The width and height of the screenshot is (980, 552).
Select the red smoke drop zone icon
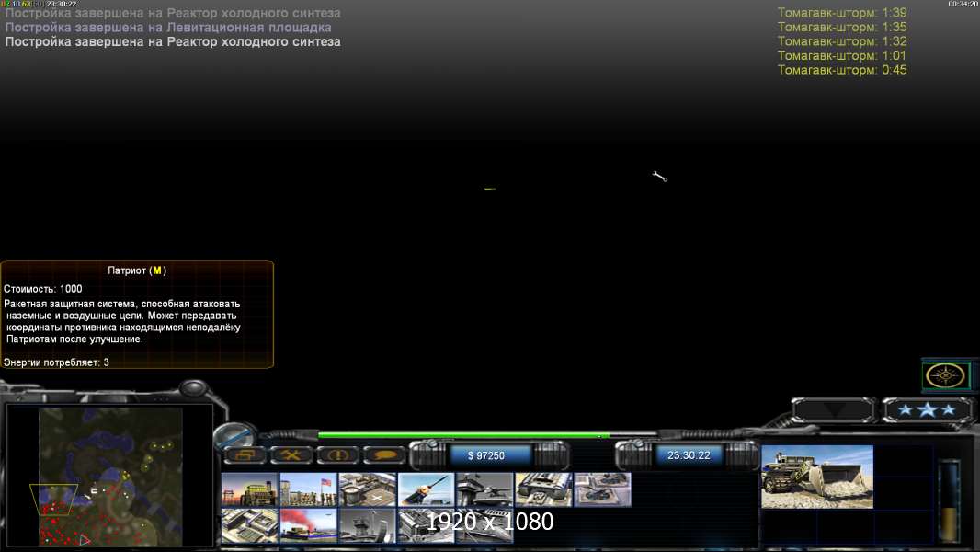(308, 525)
